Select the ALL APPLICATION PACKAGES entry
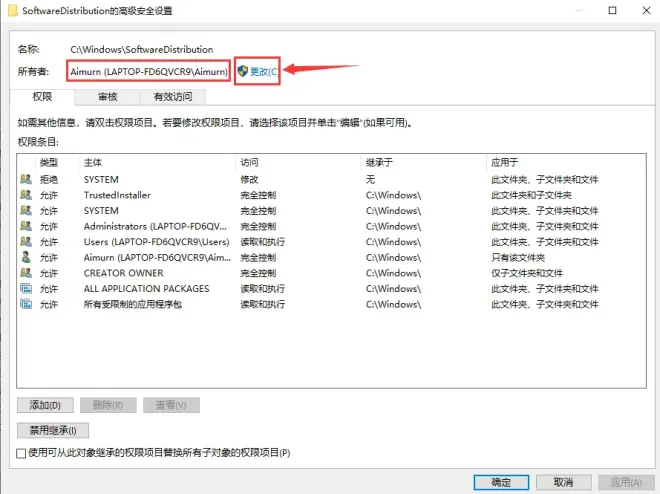The image size is (660, 494). pyautogui.click(x=146, y=288)
